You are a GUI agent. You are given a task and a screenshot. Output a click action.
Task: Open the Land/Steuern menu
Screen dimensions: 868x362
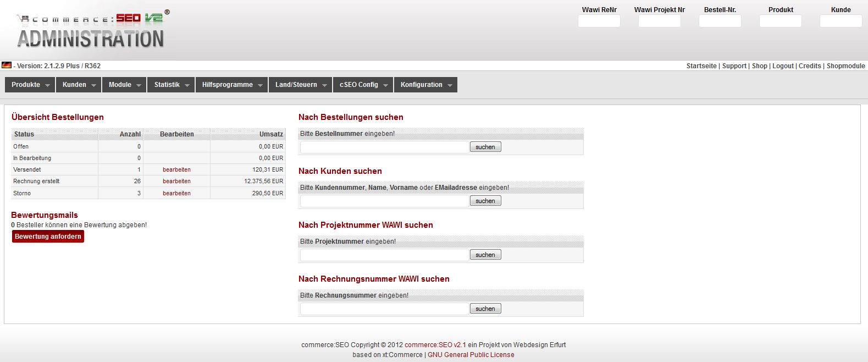[301, 85]
